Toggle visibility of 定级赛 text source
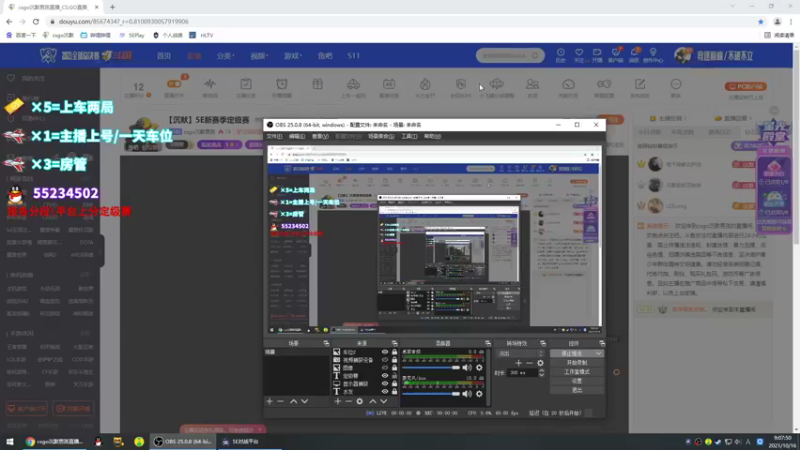The width and height of the screenshot is (800, 450). 385,376
